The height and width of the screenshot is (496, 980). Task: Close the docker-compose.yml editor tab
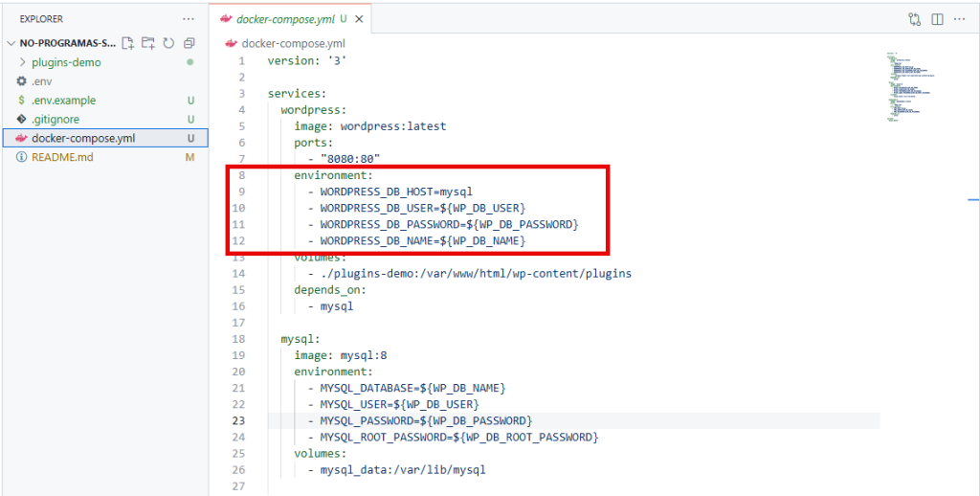[361, 19]
